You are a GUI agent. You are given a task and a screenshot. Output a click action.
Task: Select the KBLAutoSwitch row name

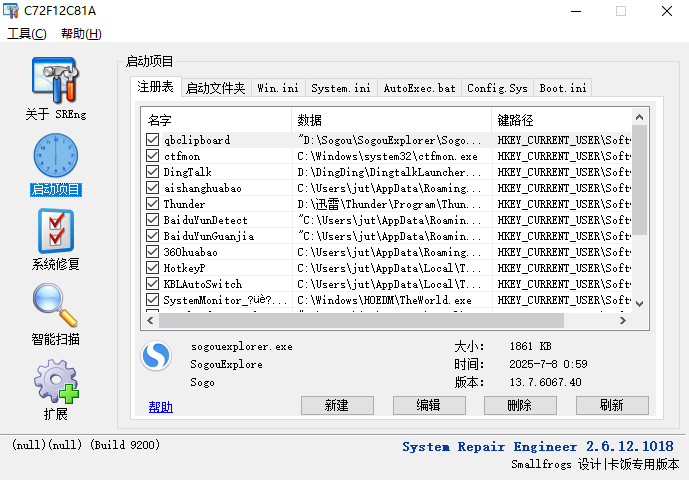click(203, 284)
